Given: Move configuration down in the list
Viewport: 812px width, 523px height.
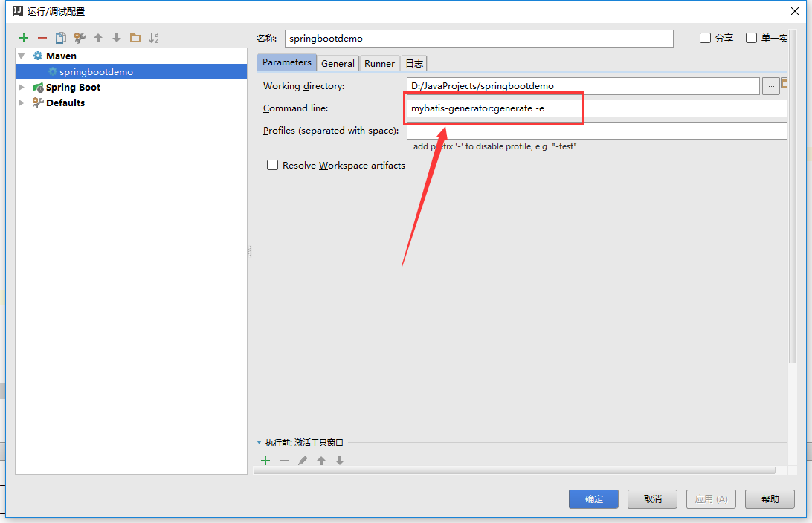Looking at the screenshot, I should [x=117, y=38].
